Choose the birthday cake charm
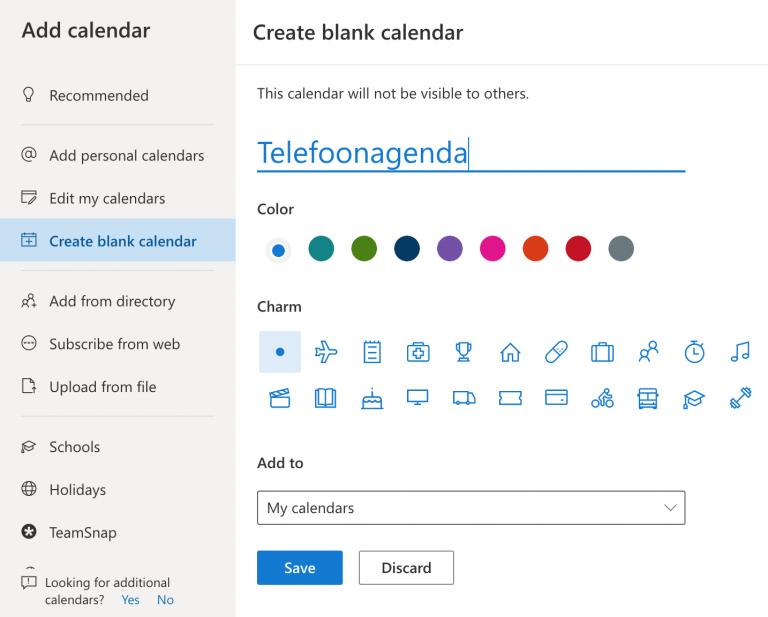The image size is (768, 617). coord(372,398)
